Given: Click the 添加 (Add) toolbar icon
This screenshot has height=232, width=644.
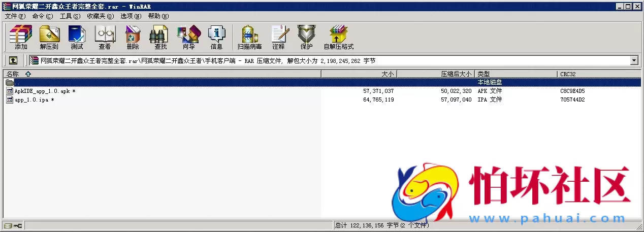Looking at the screenshot, I should (21, 37).
